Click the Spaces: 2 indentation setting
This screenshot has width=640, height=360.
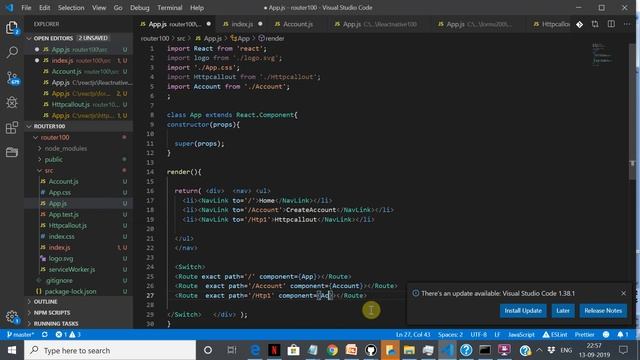(x=450, y=334)
